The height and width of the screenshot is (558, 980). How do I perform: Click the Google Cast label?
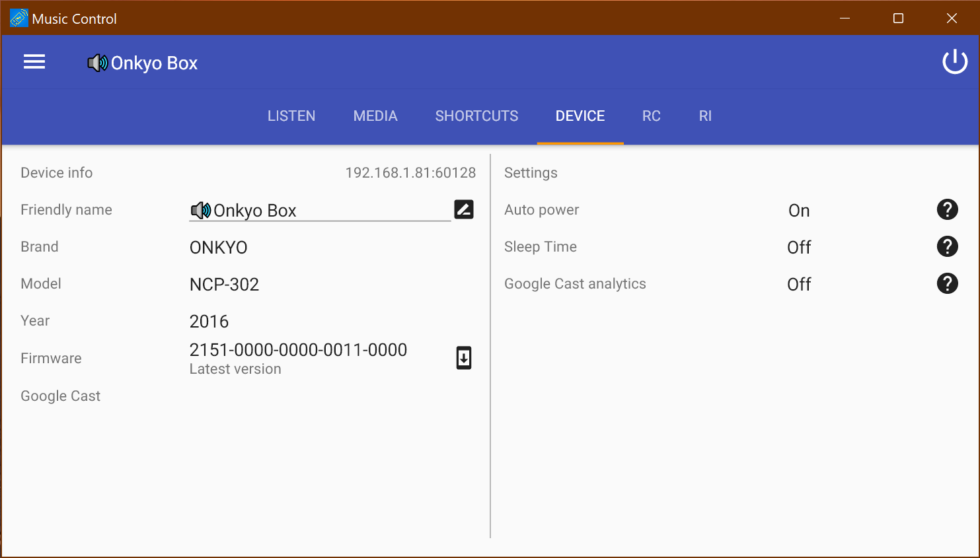coord(60,396)
